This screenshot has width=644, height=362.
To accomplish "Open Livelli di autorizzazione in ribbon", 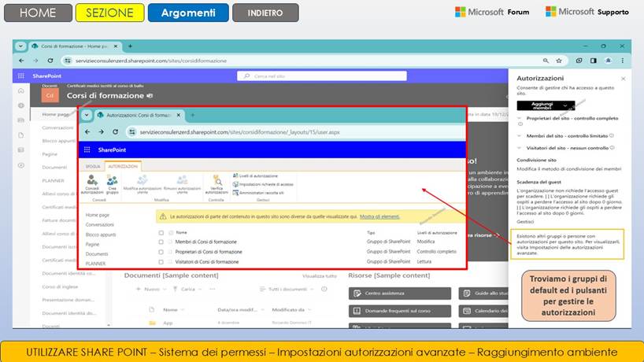I will tap(255, 175).
